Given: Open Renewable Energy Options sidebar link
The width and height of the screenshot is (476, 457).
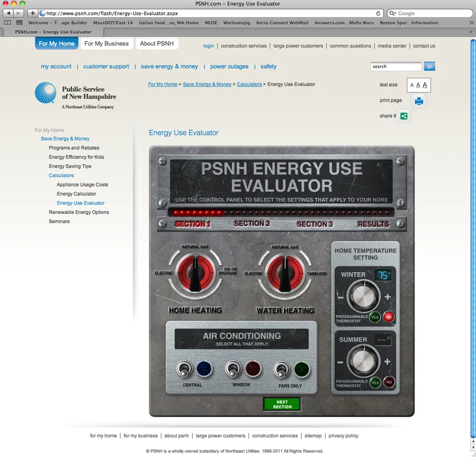Looking at the screenshot, I should [x=79, y=212].
